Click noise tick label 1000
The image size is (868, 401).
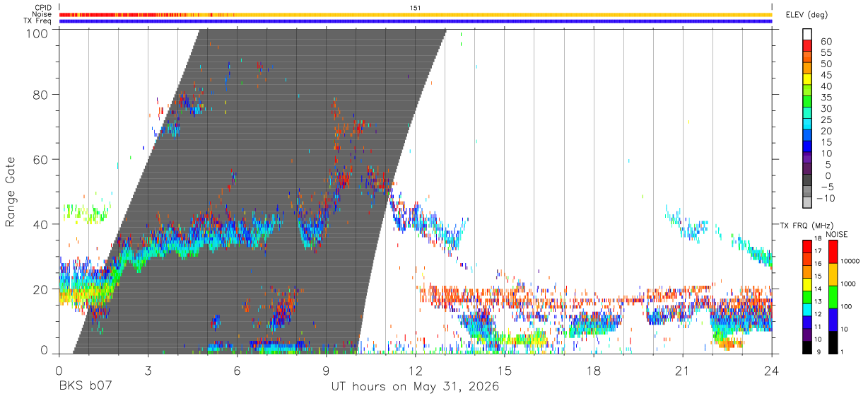(x=848, y=284)
